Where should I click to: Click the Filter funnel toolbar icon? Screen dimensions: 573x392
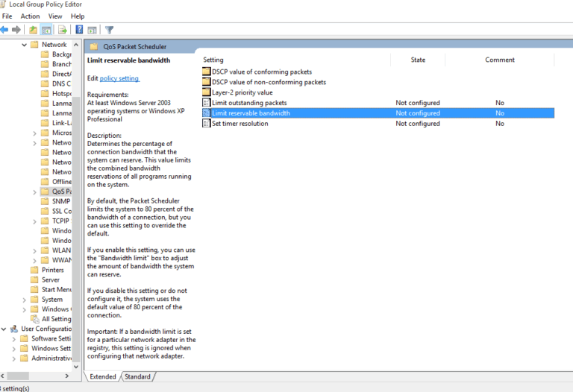[x=109, y=30]
